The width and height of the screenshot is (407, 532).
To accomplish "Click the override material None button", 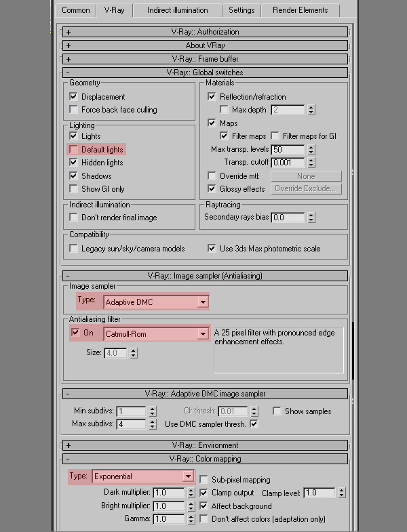I will click(x=306, y=176).
